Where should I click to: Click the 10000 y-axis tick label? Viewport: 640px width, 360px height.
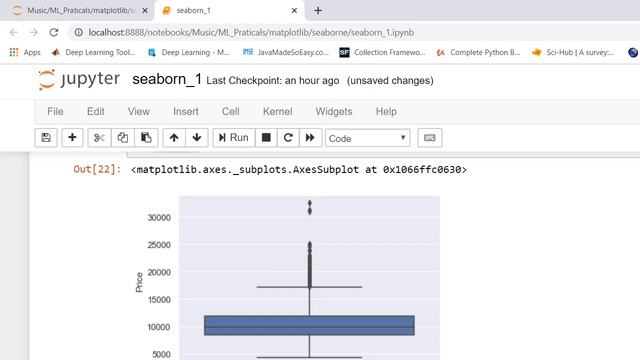pyautogui.click(x=159, y=327)
